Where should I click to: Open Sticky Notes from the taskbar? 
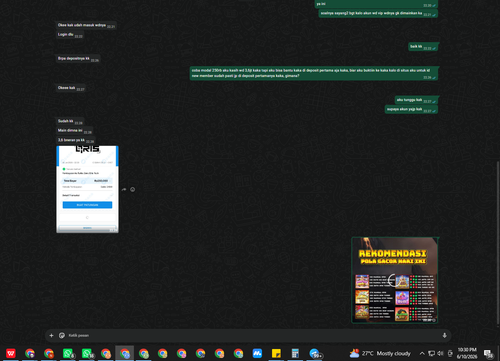tap(276, 353)
